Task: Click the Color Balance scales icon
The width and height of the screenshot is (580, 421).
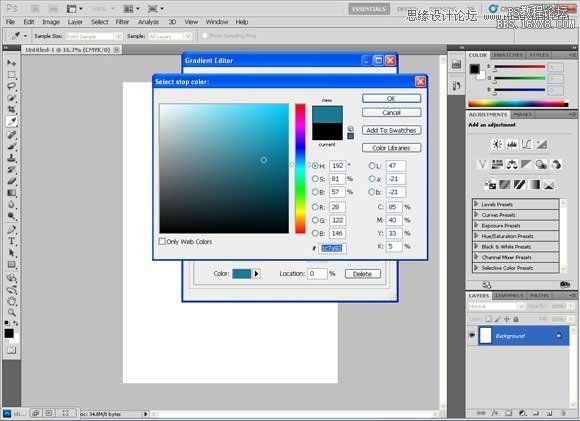Action: pyautogui.click(x=512, y=164)
